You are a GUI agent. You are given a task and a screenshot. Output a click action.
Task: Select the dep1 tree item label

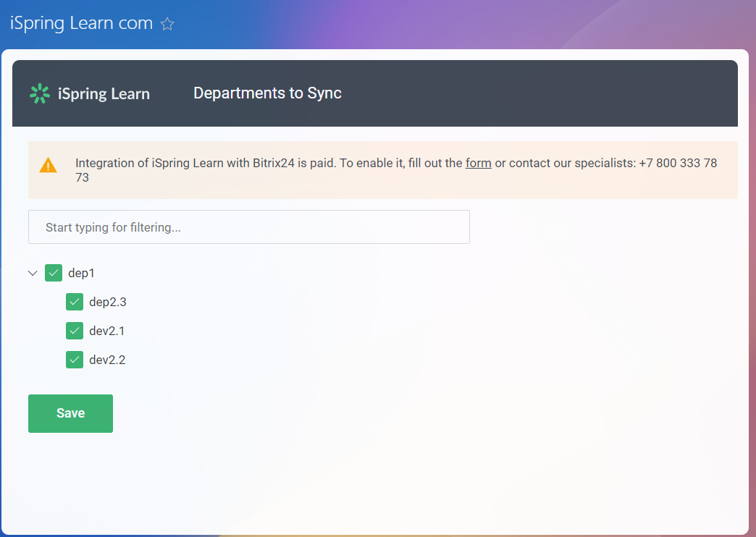tap(81, 273)
